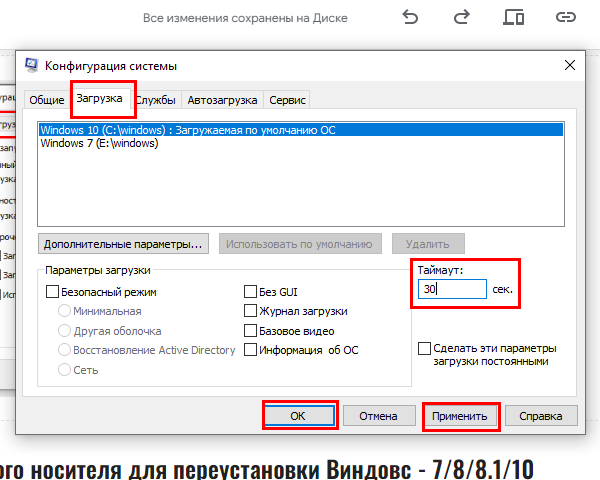The height and width of the screenshot is (480, 600).
Task: Click Дополнительные параметры button
Action: tap(123, 244)
